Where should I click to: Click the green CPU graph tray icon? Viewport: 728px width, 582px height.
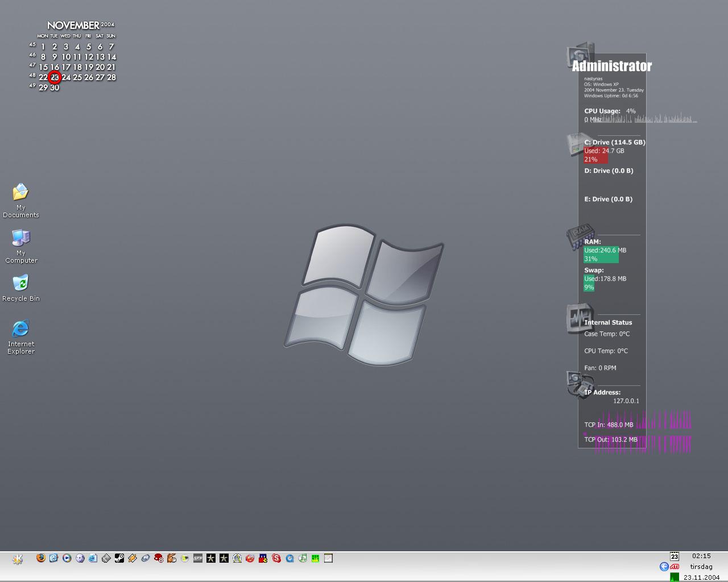(x=675, y=577)
